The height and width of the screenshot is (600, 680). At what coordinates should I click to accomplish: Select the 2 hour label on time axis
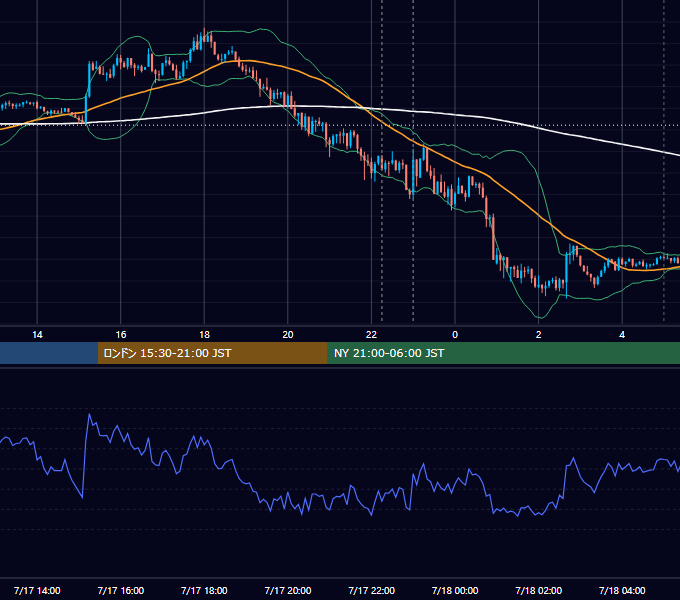tap(539, 335)
